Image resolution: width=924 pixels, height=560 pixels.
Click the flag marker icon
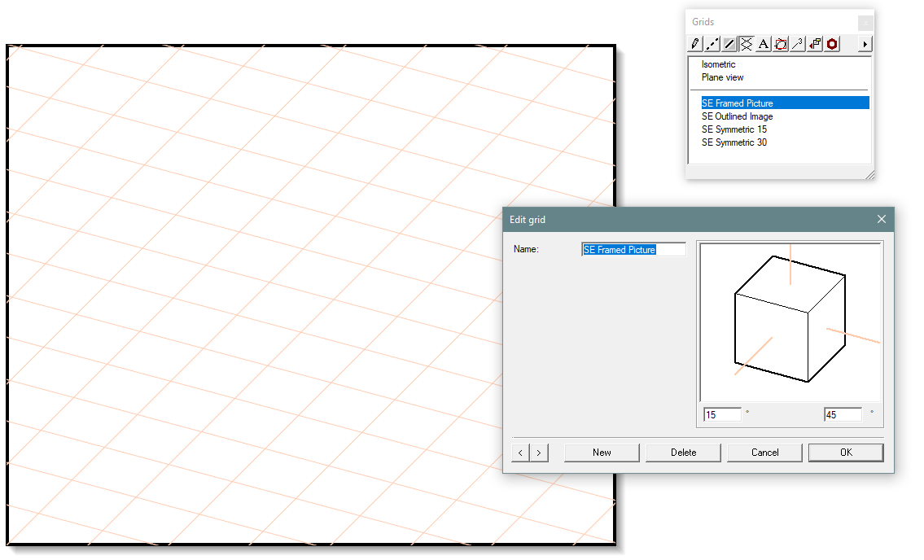point(814,43)
